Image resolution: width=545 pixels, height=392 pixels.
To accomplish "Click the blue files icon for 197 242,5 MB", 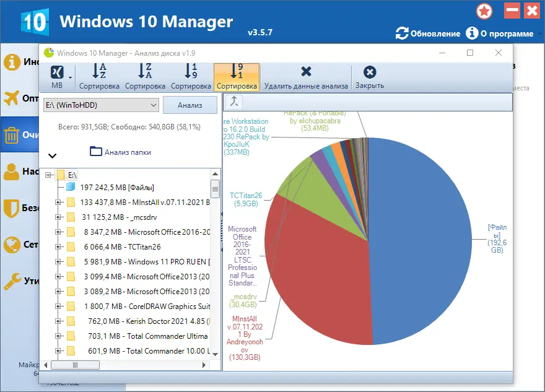I will pyautogui.click(x=71, y=187).
